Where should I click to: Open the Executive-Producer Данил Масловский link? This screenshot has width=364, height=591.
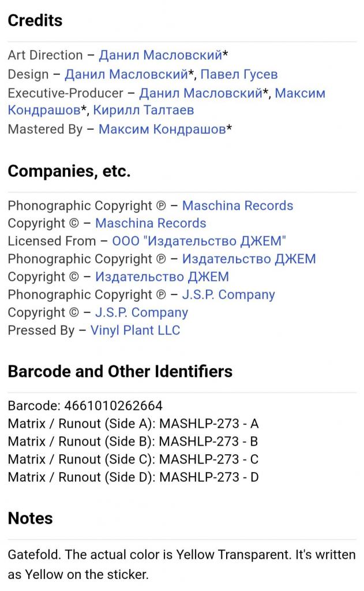[x=201, y=93]
